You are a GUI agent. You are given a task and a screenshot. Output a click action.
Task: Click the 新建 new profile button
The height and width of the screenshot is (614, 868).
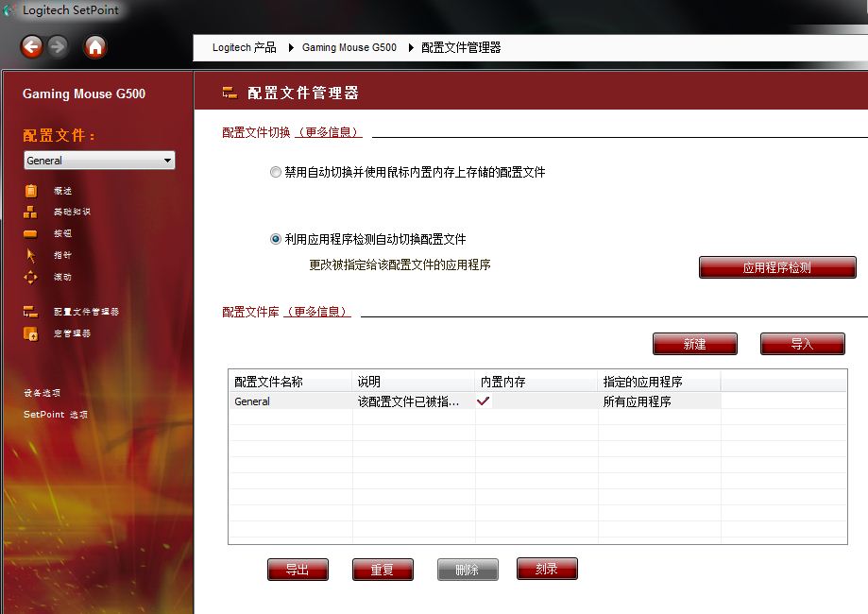tap(694, 344)
